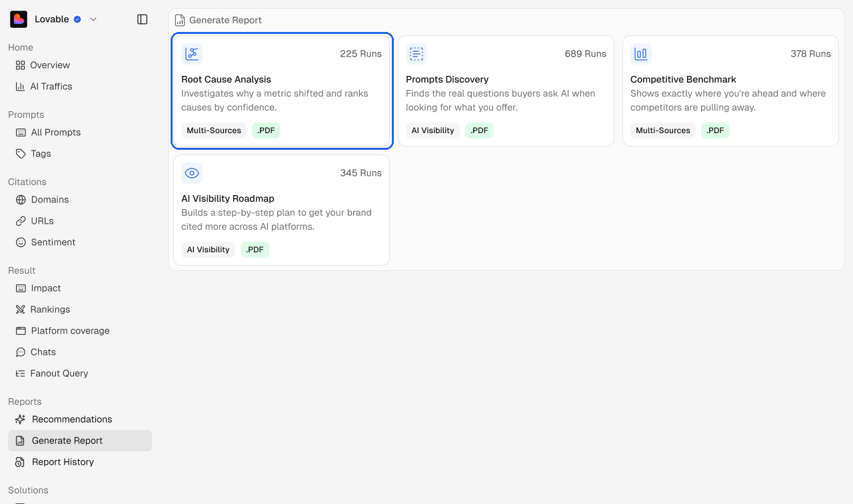Click the Overview grid icon

click(x=20, y=65)
